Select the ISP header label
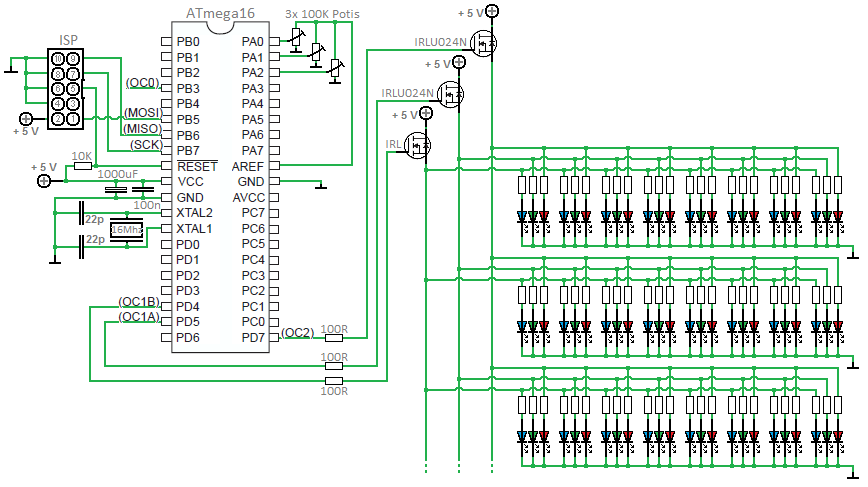868x487 pixels. (69, 40)
